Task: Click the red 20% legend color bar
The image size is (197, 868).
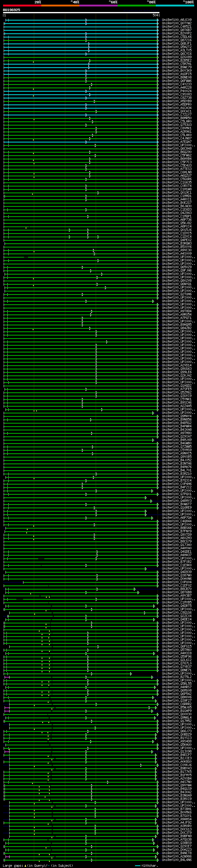Action: point(22,6)
